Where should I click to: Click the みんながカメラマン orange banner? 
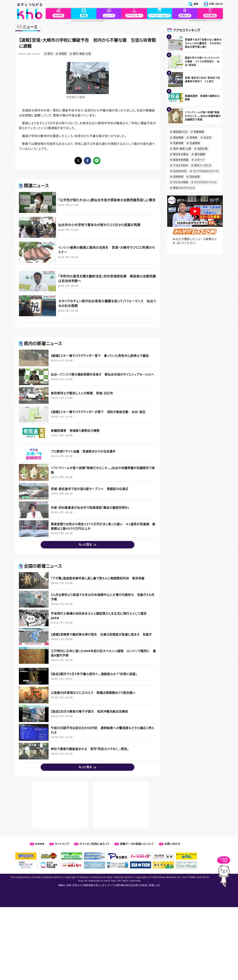pyautogui.click(x=195, y=231)
